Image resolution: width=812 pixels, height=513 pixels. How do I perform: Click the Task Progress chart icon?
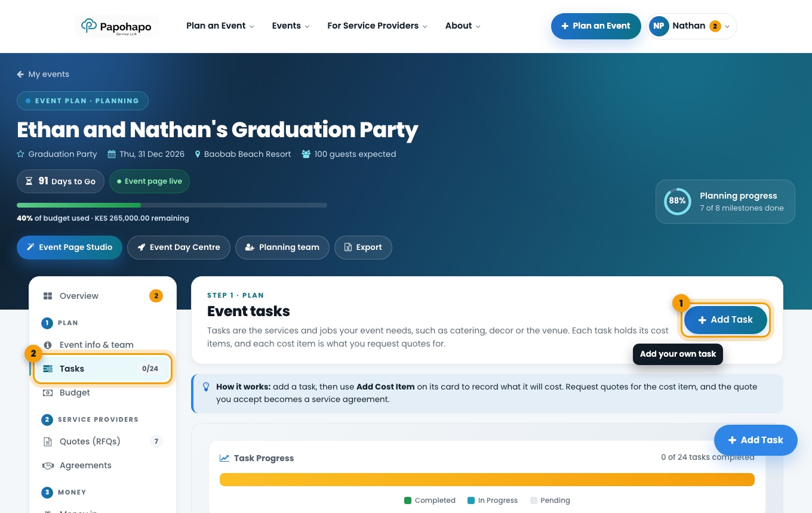224,458
